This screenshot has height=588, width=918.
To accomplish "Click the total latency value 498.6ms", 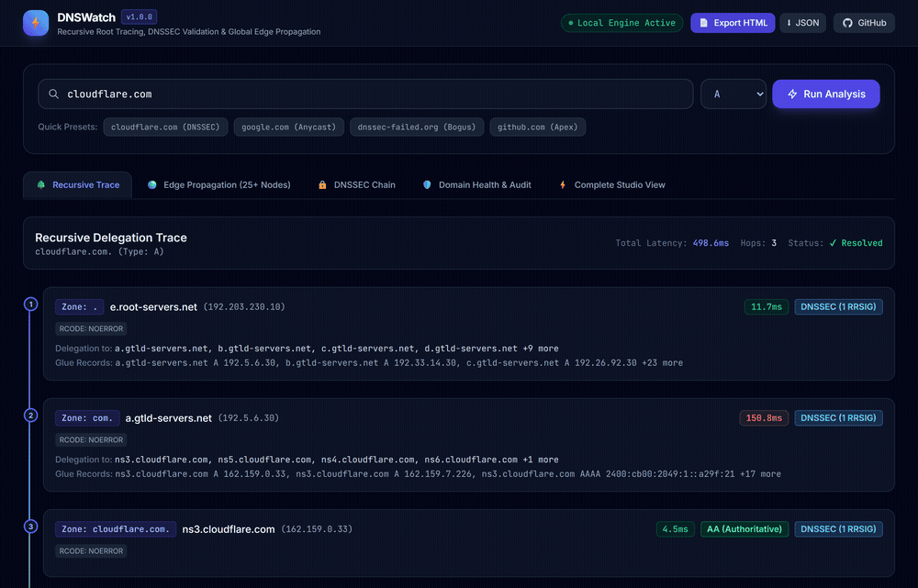I will 711,243.
